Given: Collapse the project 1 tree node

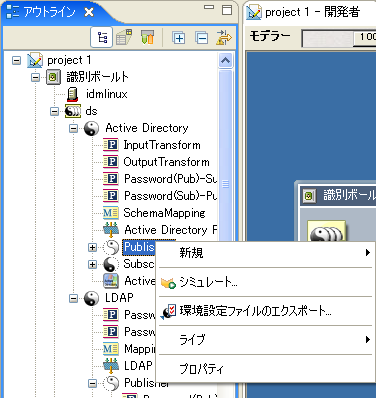Looking at the screenshot, I should click(x=16, y=61).
